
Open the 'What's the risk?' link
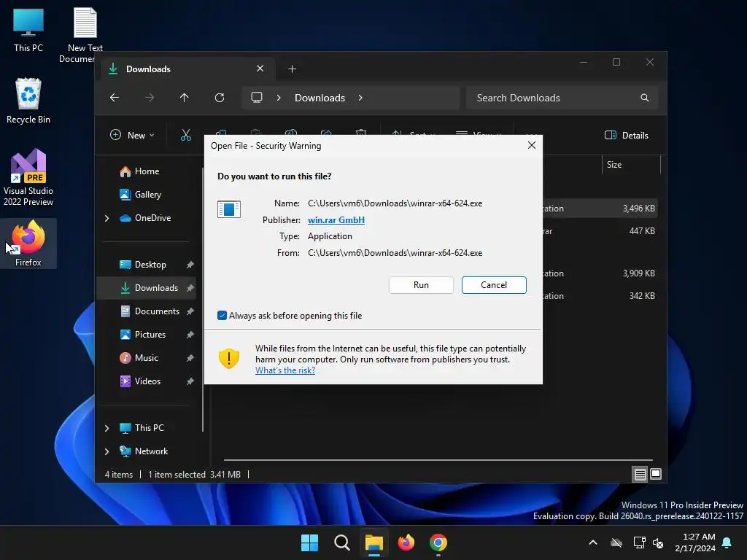(285, 370)
